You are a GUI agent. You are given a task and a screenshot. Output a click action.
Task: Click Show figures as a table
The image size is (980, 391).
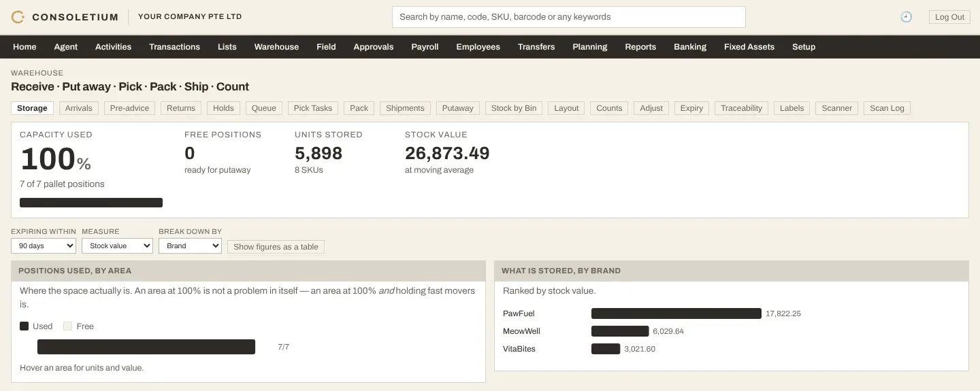coord(276,247)
